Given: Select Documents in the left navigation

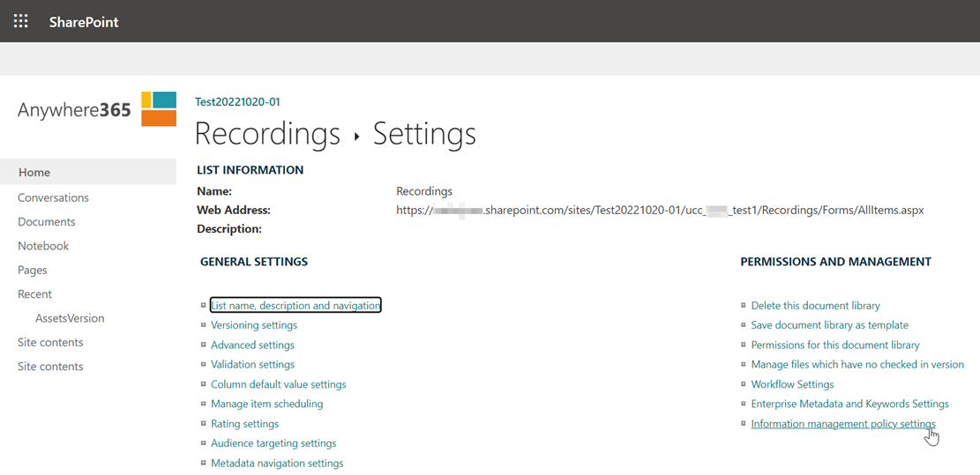Looking at the screenshot, I should [x=46, y=222].
